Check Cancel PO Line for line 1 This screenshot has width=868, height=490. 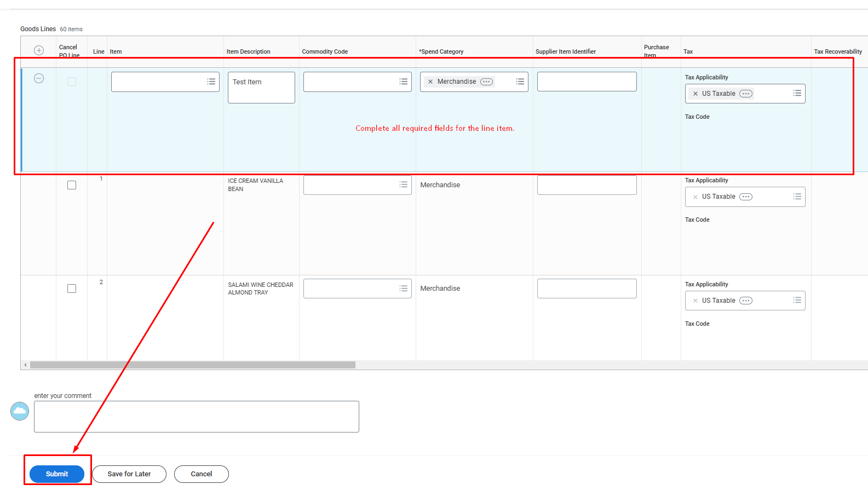[x=72, y=185]
